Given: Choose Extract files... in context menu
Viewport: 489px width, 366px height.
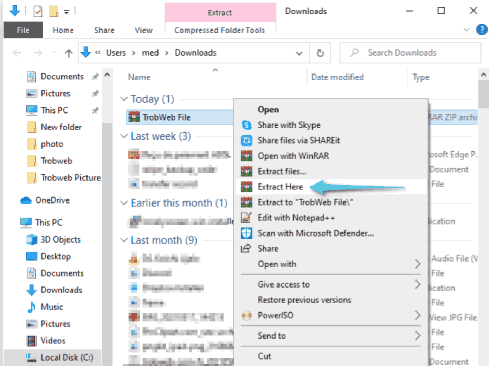Looking at the screenshot, I should point(282,171).
